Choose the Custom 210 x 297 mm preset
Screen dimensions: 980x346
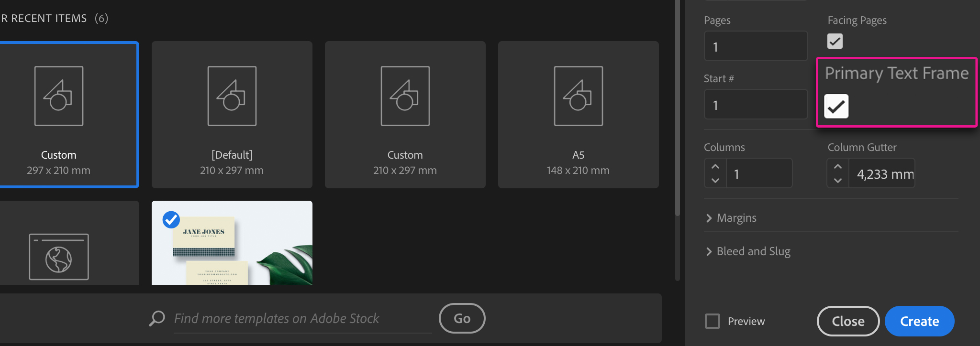pos(405,115)
